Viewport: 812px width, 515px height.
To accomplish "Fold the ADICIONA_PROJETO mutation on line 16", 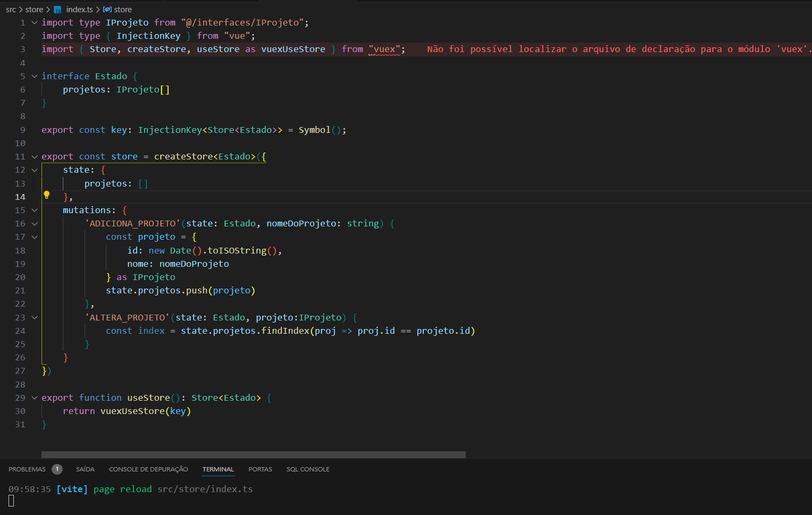I will 35,224.
